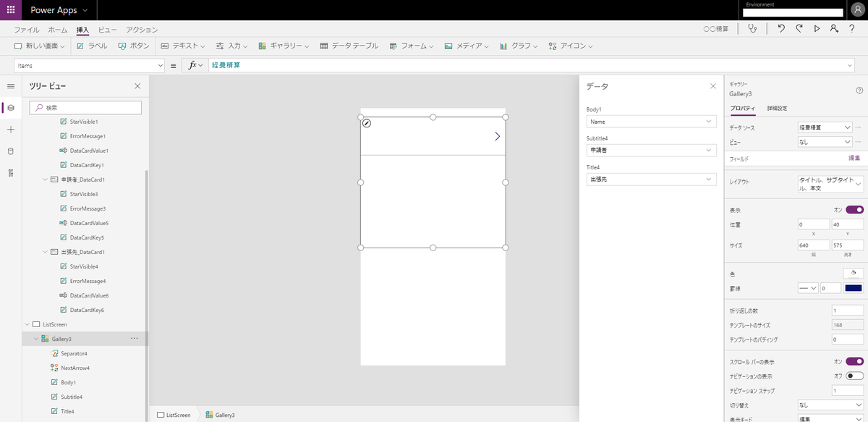Insert a Data table control

pos(349,46)
